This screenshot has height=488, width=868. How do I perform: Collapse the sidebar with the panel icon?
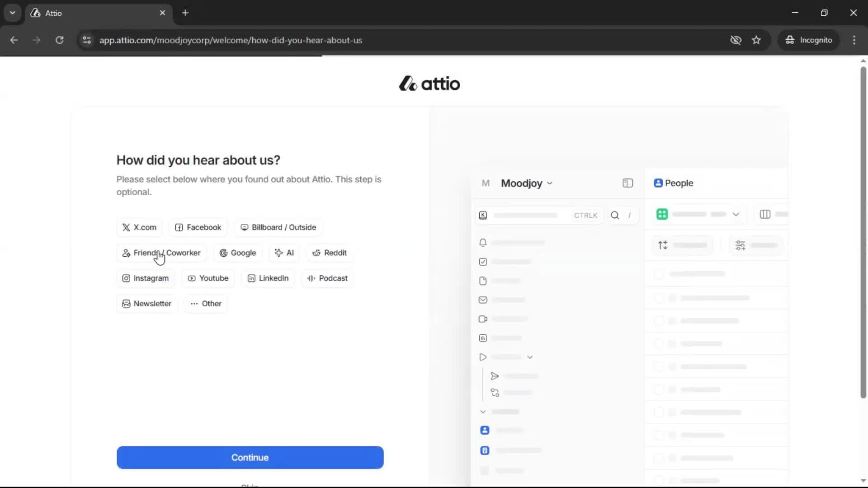(x=627, y=183)
